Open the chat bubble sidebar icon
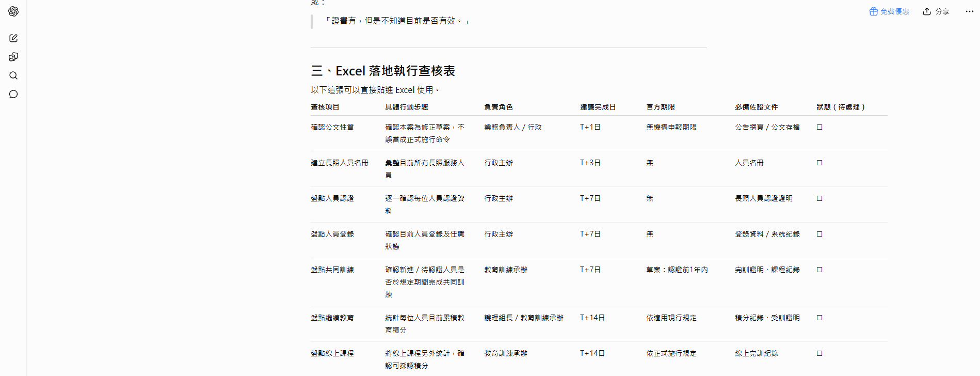This screenshot has height=376, width=980. click(x=13, y=94)
